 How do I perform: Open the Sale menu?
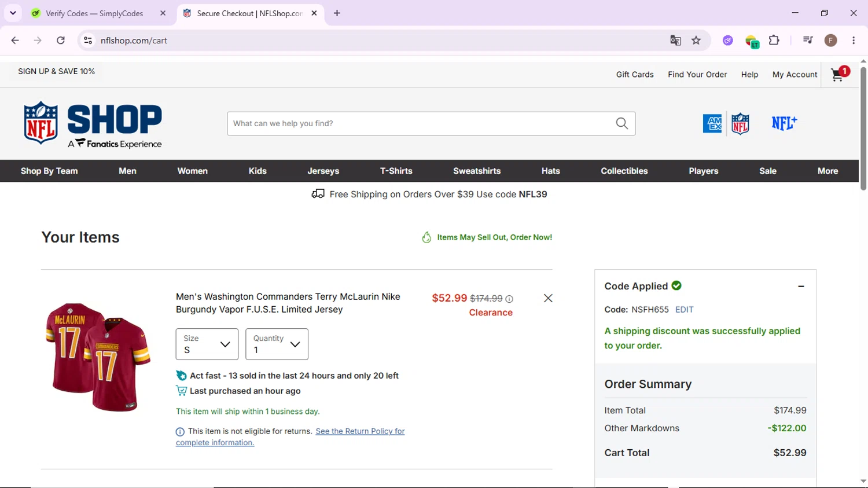(768, 171)
